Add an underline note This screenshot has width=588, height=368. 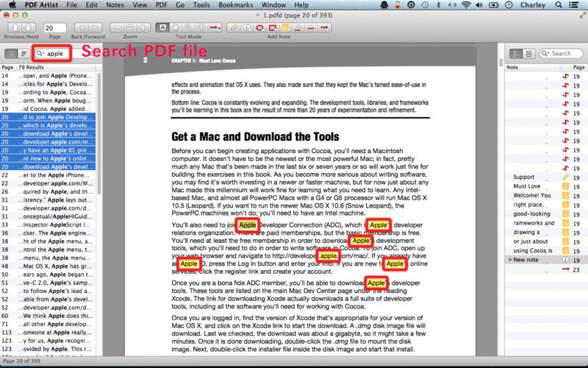298,28
